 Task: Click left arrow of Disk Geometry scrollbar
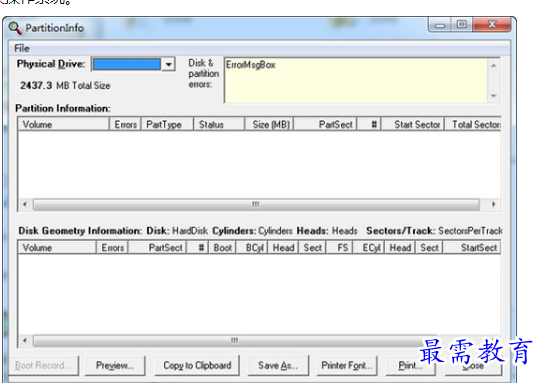(x=25, y=341)
